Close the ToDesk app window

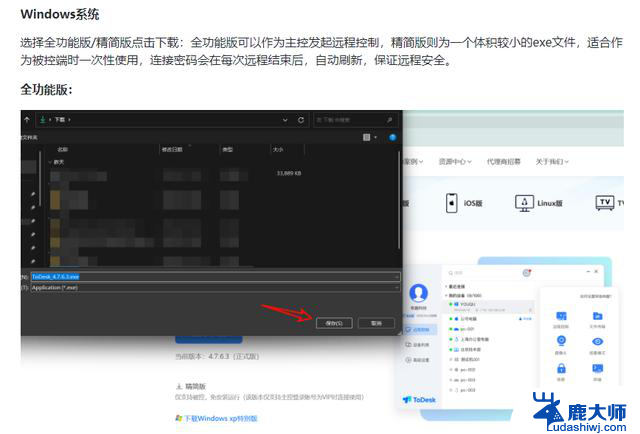pos(596,272)
